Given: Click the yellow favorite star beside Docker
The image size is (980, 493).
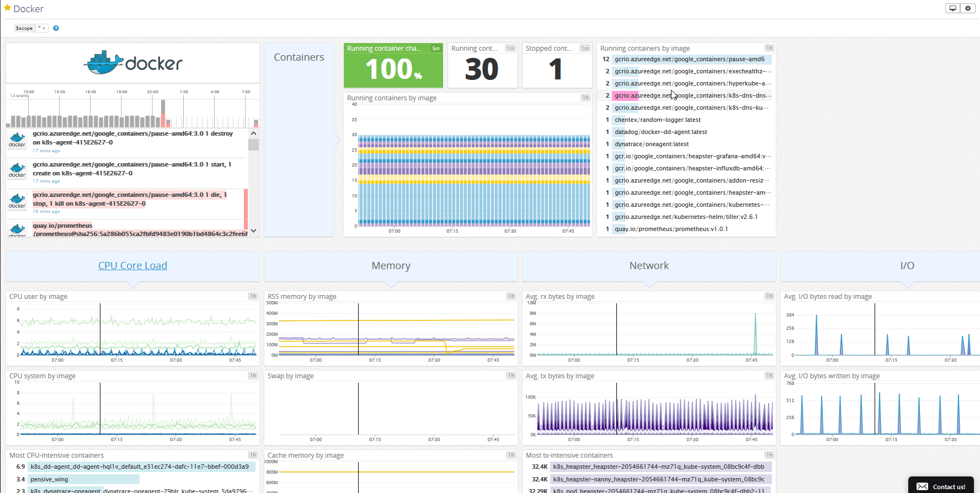Looking at the screenshot, I should click(7, 8).
